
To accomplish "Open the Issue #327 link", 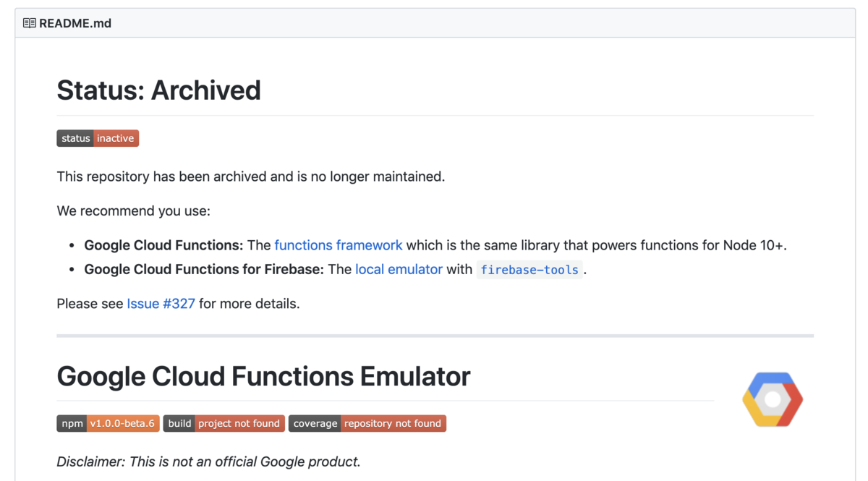I will (161, 304).
